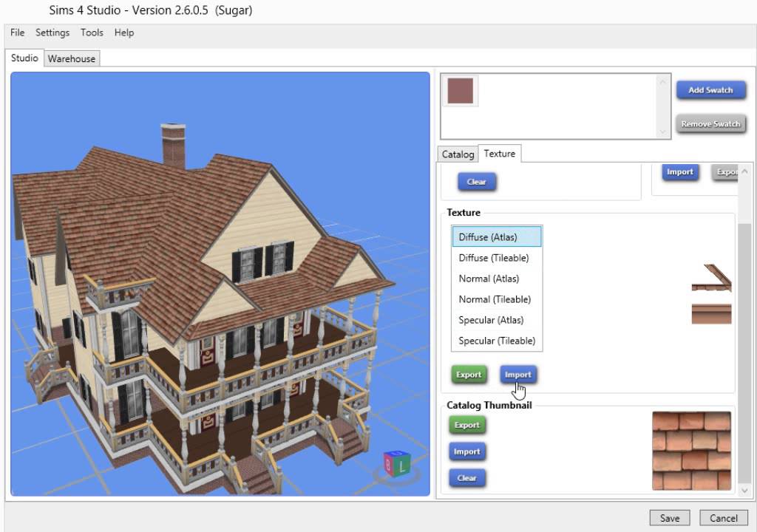Select Diffuse (Atlas) in texture list
The image size is (757, 532).
click(497, 237)
